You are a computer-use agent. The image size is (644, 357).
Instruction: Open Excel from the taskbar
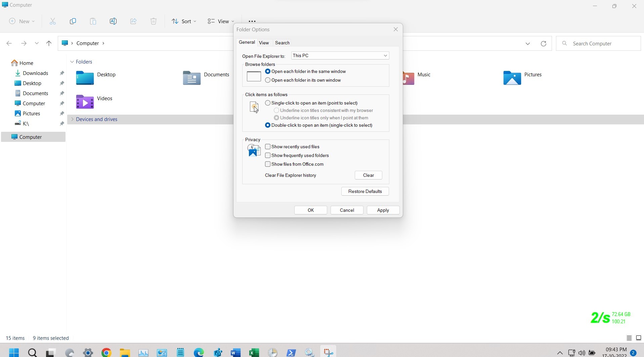coord(254,353)
